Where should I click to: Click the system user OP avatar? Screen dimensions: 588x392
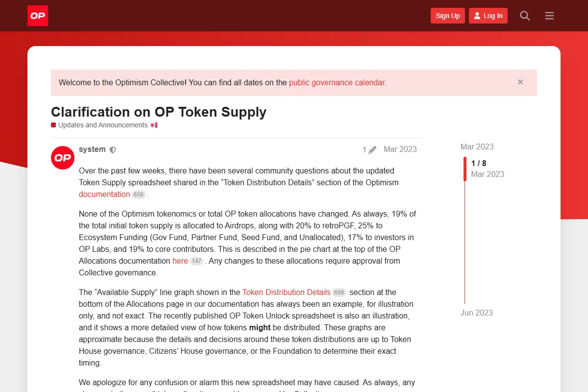(63, 158)
